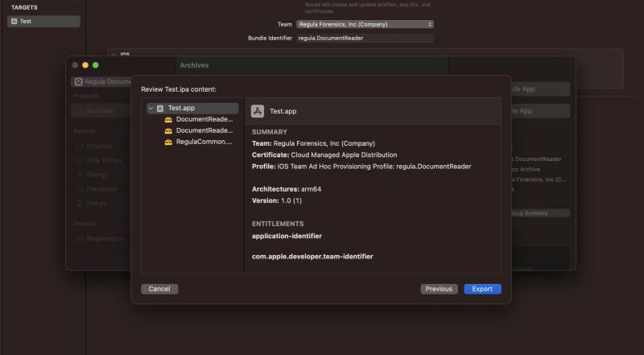
Task: Collapse the Test.app tree chevron
Action: (x=151, y=108)
